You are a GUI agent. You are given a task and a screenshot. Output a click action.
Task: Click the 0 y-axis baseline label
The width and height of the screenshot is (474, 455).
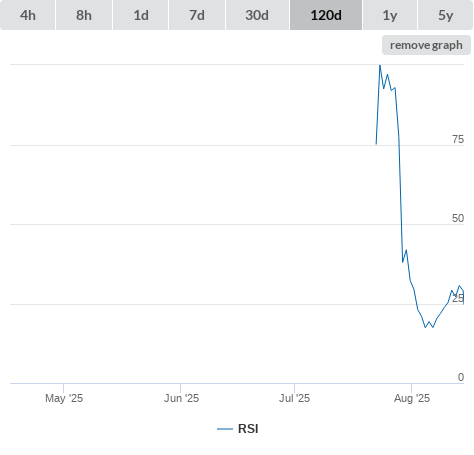pos(461,377)
